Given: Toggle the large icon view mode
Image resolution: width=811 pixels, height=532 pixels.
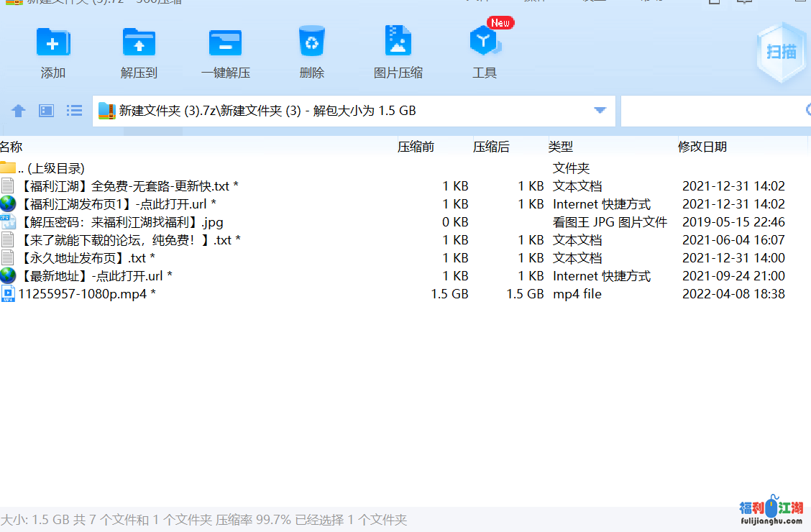Looking at the screenshot, I should click(45, 111).
